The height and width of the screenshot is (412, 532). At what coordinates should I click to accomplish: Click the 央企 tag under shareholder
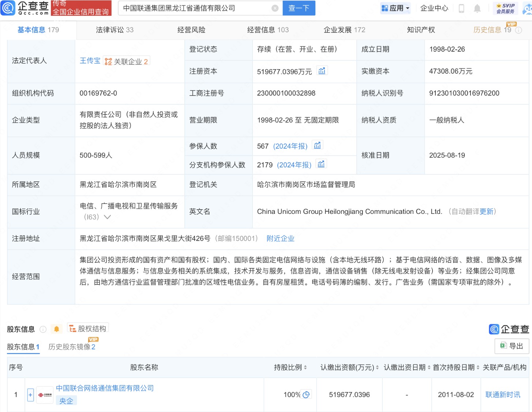66,401
